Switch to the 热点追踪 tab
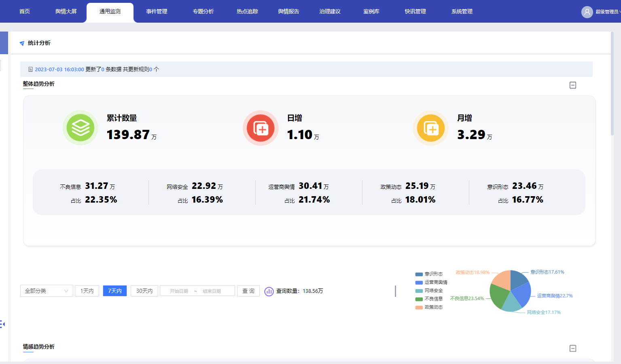Image resolution: width=621 pixels, height=364 pixels. pos(247,11)
